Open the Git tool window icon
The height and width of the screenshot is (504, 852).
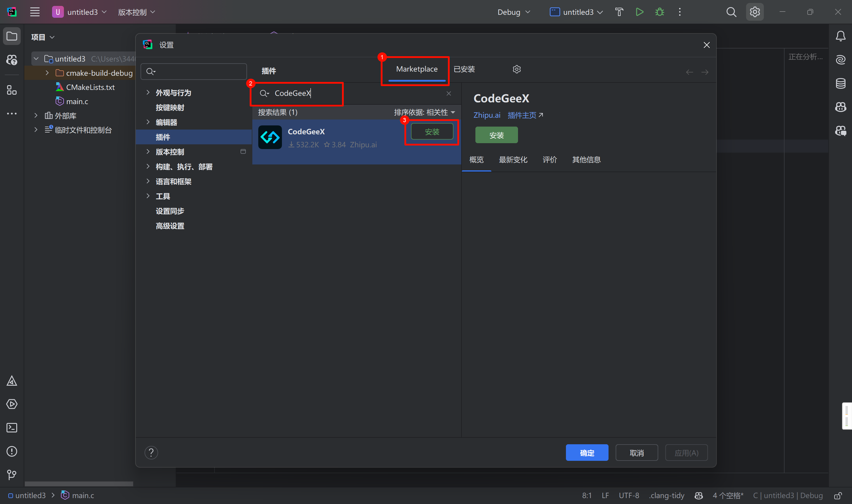12,475
